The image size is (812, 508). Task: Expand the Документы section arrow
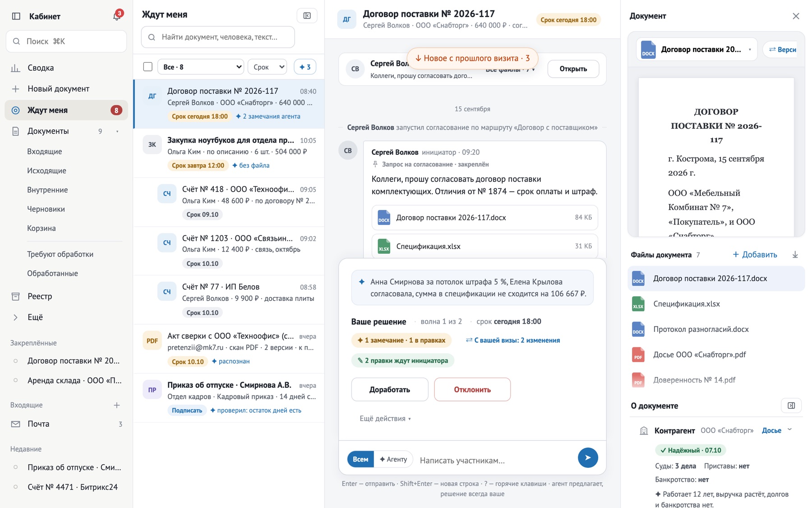[117, 131]
